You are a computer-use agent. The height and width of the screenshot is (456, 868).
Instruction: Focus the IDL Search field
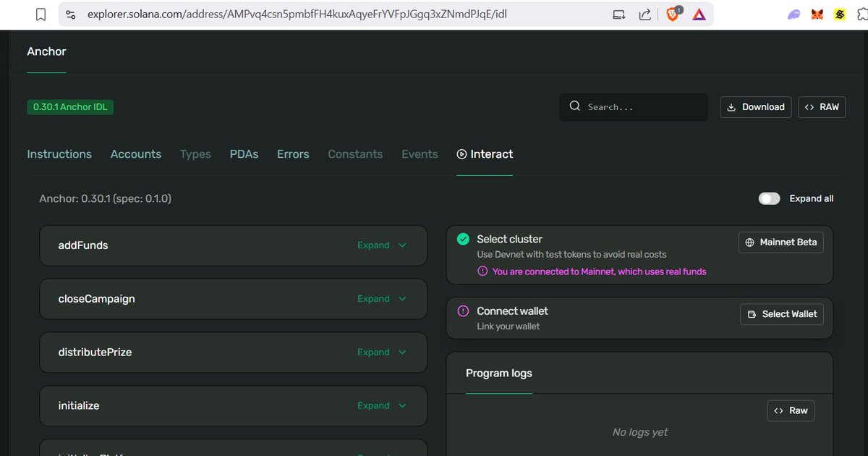(x=634, y=107)
